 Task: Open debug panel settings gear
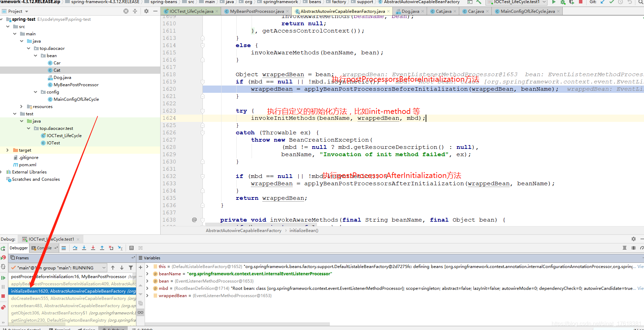point(634,239)
